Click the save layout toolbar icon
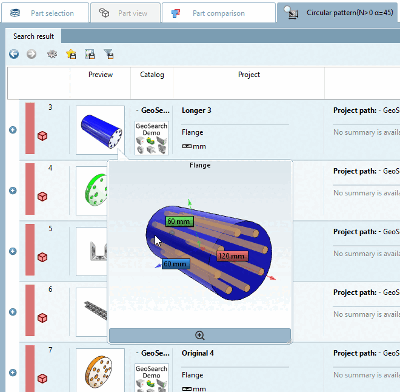The image size is (400, 392). click(90, 54)
